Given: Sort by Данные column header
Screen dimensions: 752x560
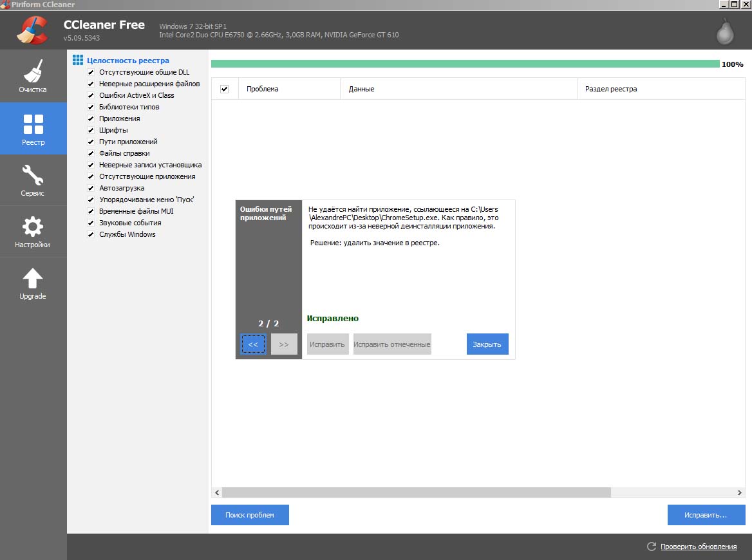Looking at the screenshot, I should pyautogui.click(x=458, y=89).
